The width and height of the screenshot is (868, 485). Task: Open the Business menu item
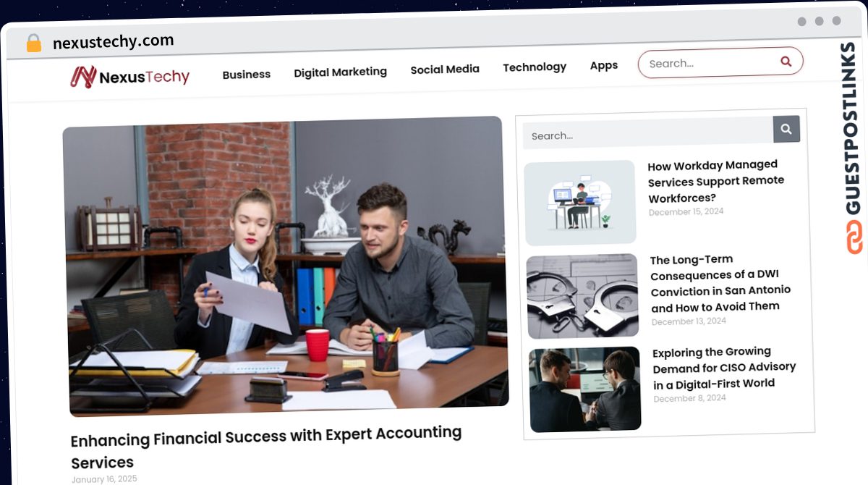tap(246, 75)
